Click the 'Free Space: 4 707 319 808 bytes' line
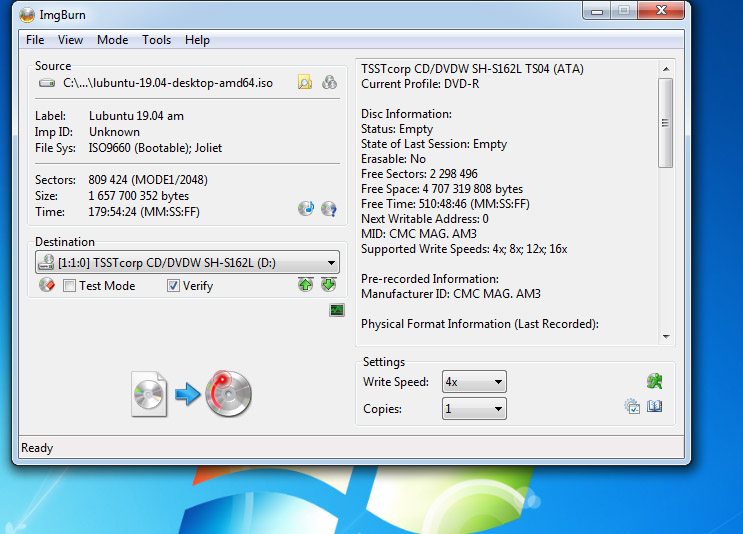Viewport: 743px width, 534px height. 442,189
